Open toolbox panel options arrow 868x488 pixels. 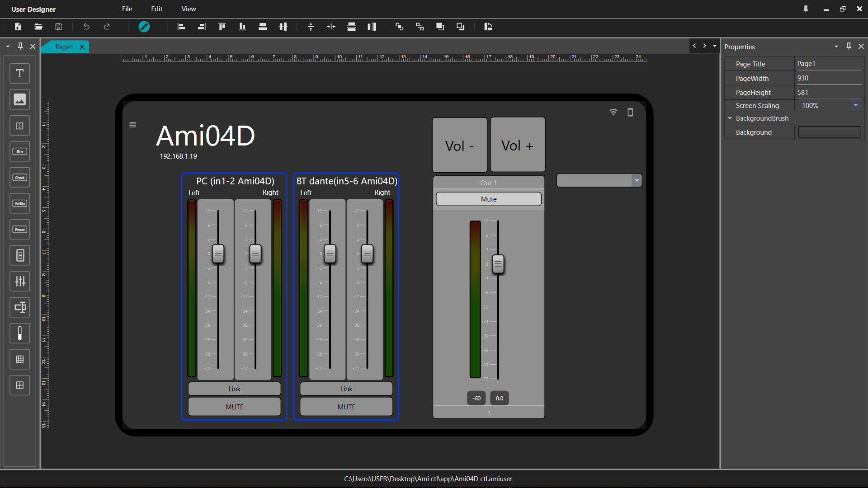coord(8,47)
